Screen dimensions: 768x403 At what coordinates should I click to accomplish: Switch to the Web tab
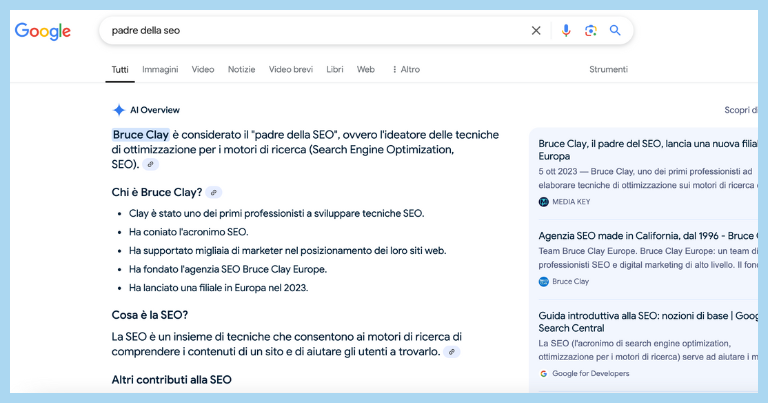tap(366, 70)
